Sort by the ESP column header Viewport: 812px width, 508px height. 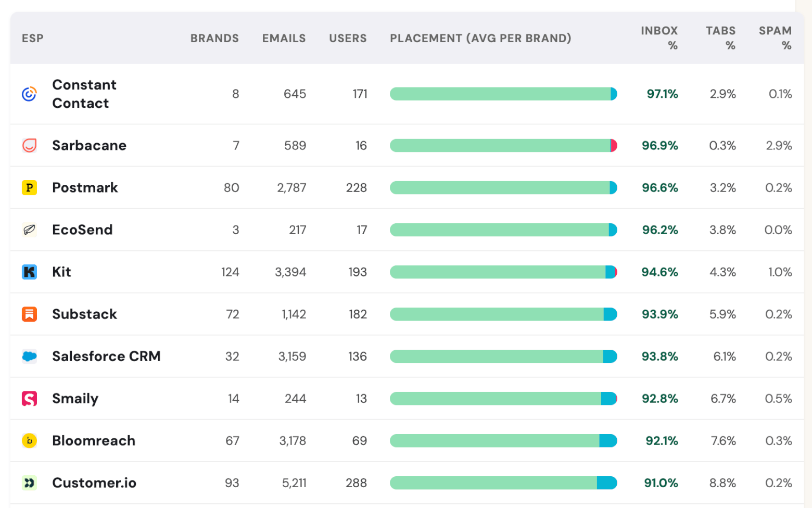[33, 38]
